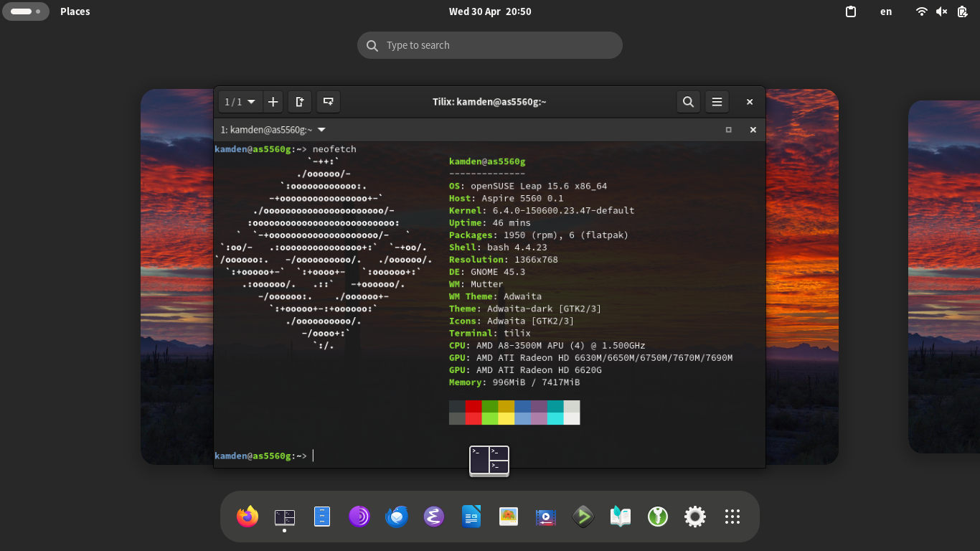Click the muted volume icon in top bar
The width and height of the screenshot is (980, 551).
(x=942, y=11)
